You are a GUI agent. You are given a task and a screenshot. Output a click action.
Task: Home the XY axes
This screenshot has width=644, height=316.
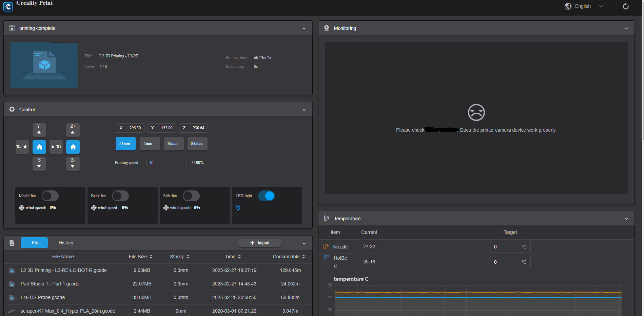coord(39,147)
